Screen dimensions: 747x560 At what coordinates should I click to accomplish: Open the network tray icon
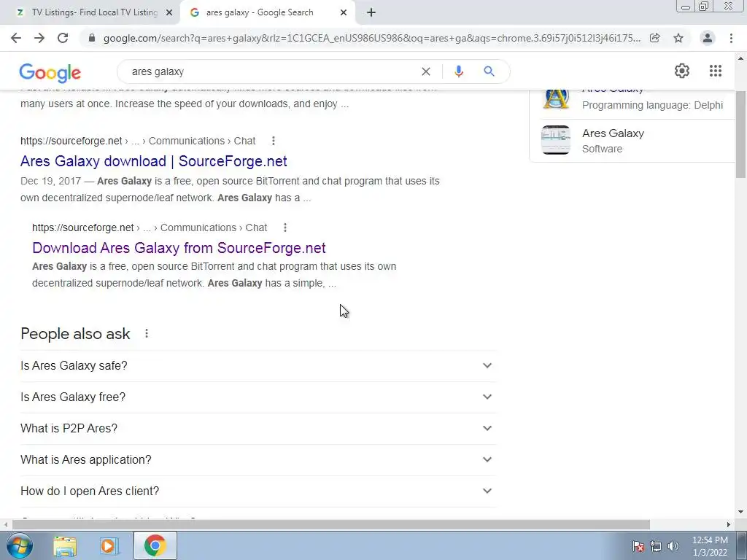656,546
